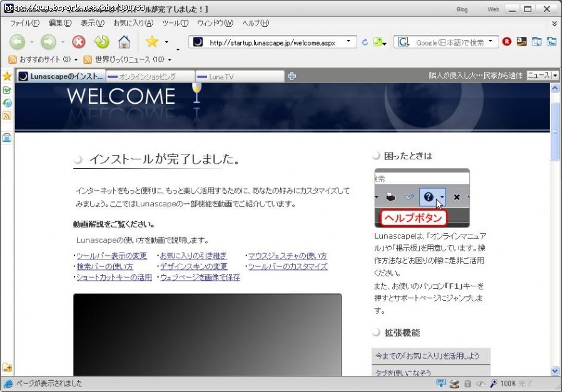Expand the Back button history dropdown
The width and height of the screenshot is (563, 392).
(x=32, y=43)
